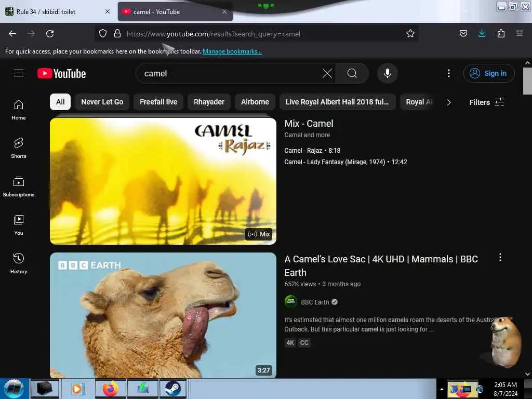This screenshot has width=532, height=399.
Task: Open the Manage bookmarks link
Action: (x=232, y=51)
